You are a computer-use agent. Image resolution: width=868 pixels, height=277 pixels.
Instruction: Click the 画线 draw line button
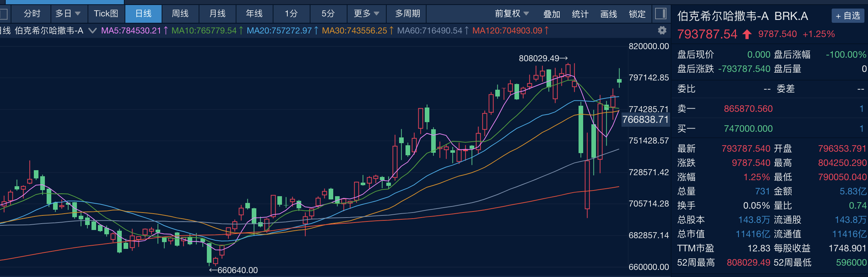click(609, 14)
